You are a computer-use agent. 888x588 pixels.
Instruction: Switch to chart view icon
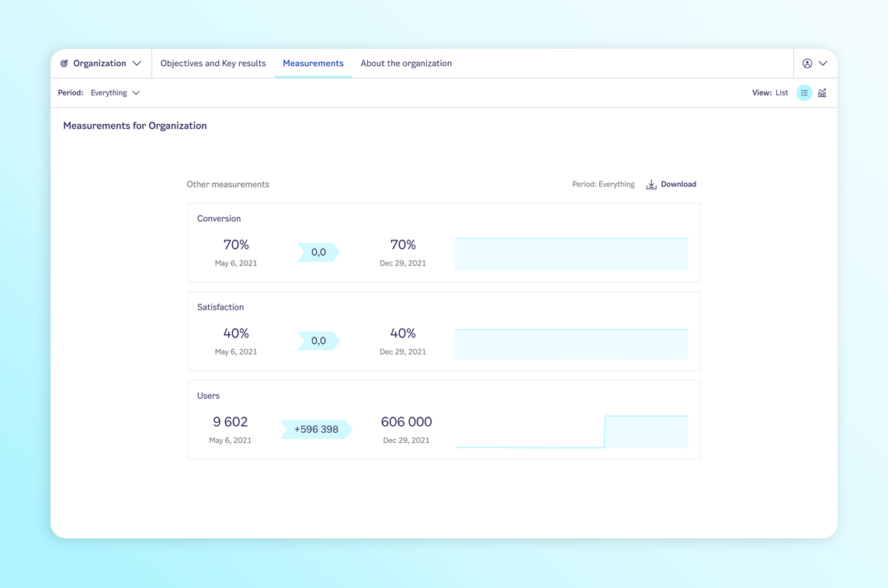(x=822, y=93)
